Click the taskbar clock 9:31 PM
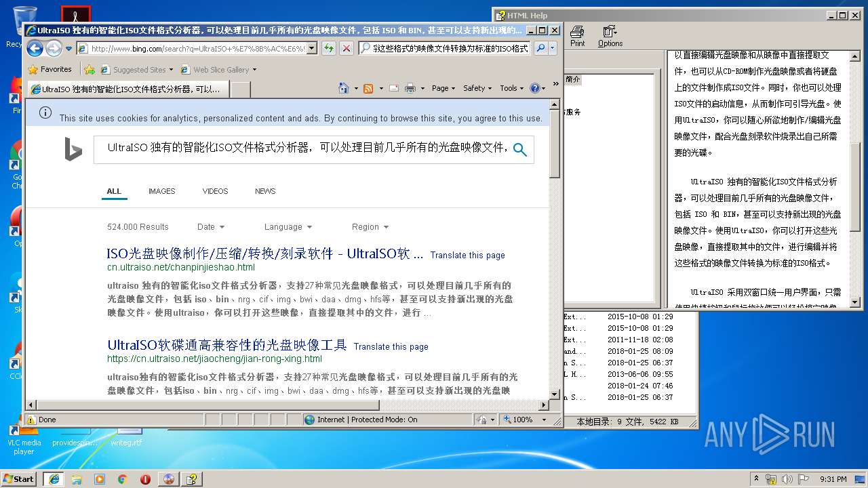Screen dimensions: 868x488 pos(833,479)
